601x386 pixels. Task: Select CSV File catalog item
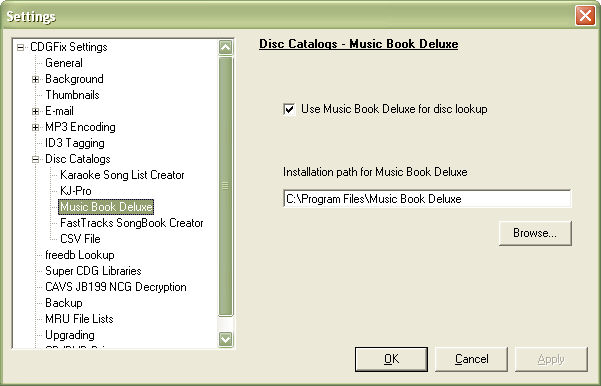(x=80, y=239)
